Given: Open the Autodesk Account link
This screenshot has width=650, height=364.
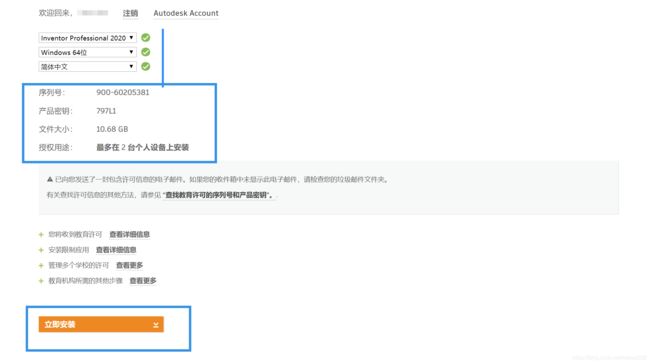Looking at the screenshot, I should 186,13.
